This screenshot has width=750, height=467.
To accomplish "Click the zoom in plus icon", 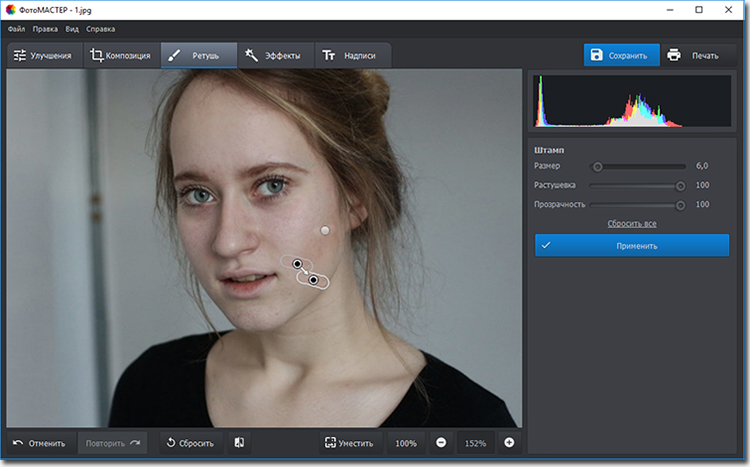I will coord(509,443).
